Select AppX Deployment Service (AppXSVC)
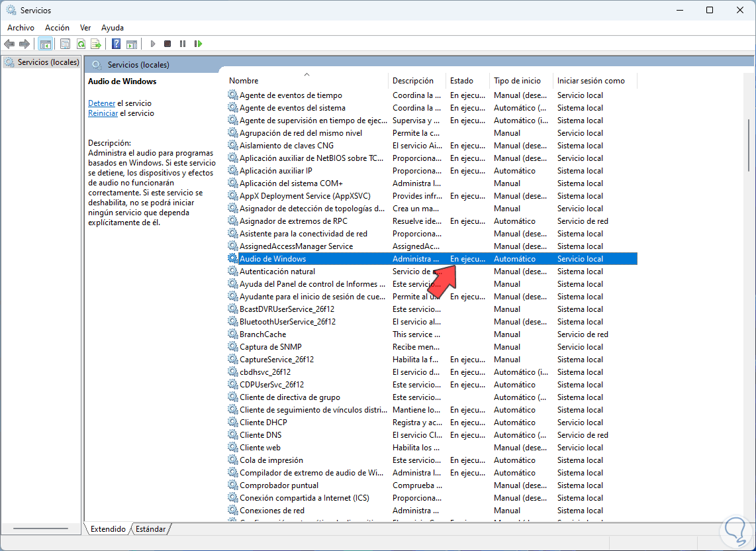The height and width of the screenshot is (551, 756). click(305, 195)
